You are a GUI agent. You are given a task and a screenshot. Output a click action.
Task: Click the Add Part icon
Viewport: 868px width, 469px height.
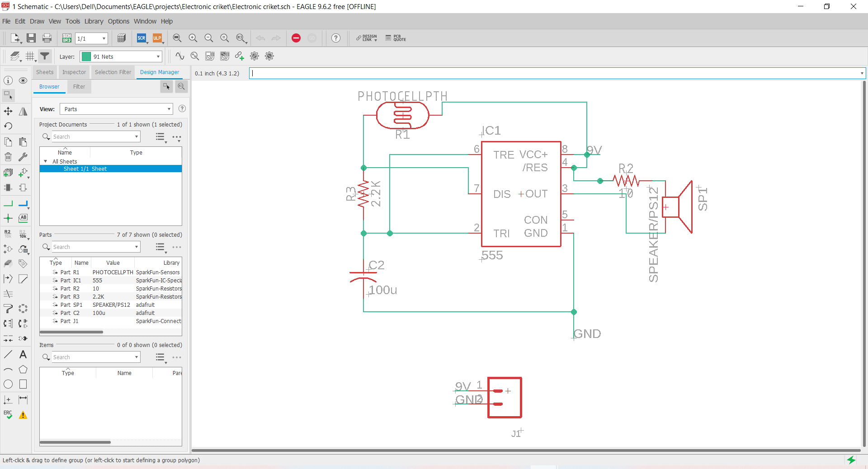pos(8,173)
